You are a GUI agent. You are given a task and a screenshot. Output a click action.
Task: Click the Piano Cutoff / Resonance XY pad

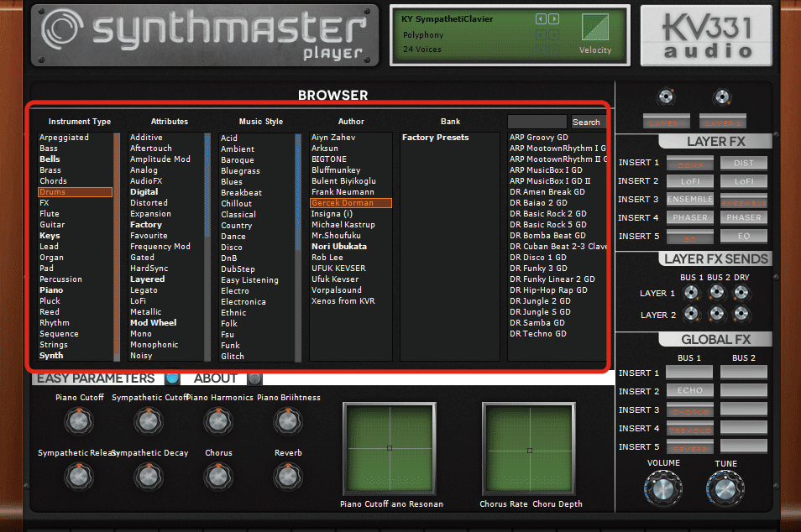click(x=390, y=448)
